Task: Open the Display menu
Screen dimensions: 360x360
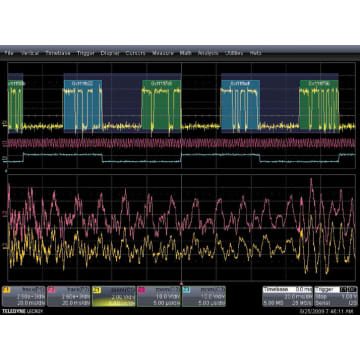Action: (110, 53)
